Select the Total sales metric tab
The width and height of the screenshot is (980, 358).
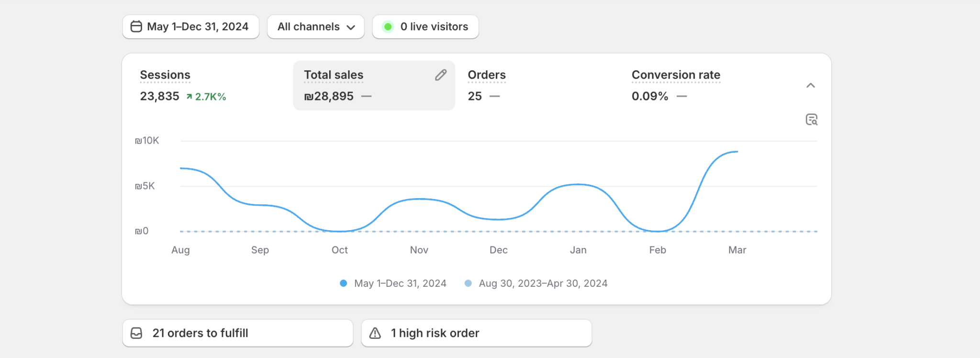point(334,75)
